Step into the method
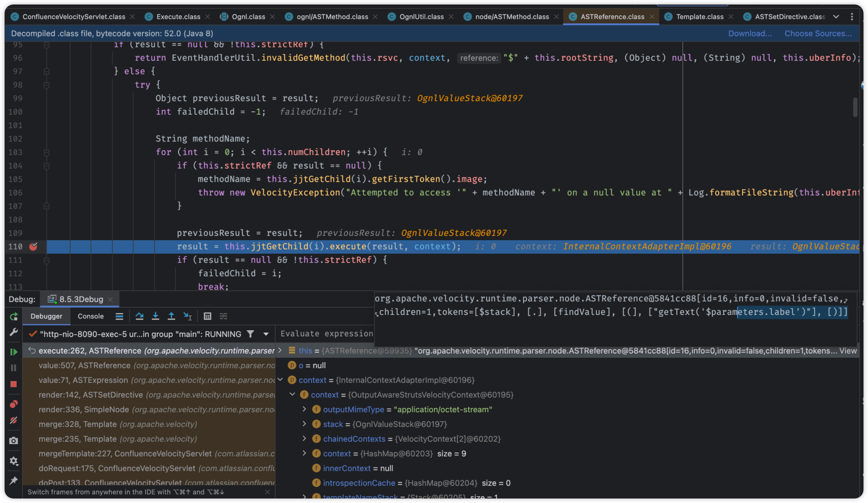868x503 pixels. 155,316
